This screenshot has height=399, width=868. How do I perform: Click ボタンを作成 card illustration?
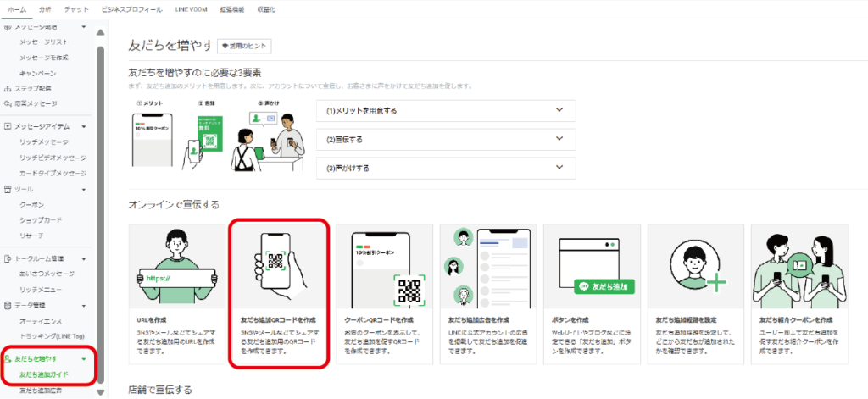[593, 266]
